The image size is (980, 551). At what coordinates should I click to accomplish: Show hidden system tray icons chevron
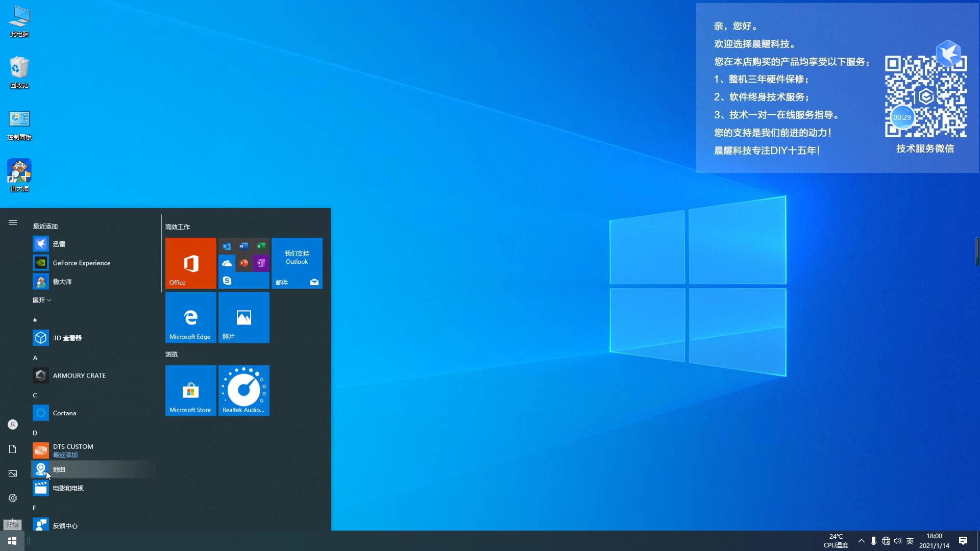[x=861, y=541]
